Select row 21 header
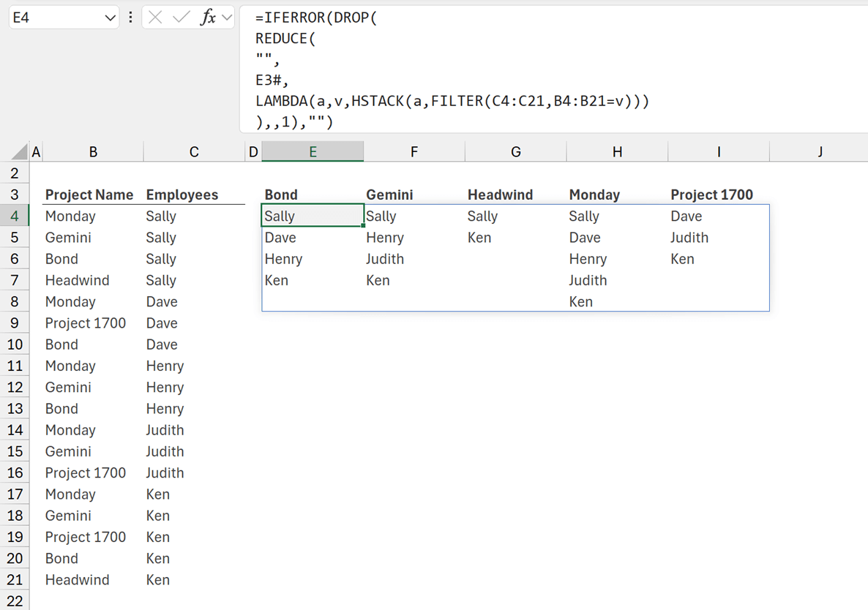The width and height of the screenshot is (868, 610). pos(15,579)
